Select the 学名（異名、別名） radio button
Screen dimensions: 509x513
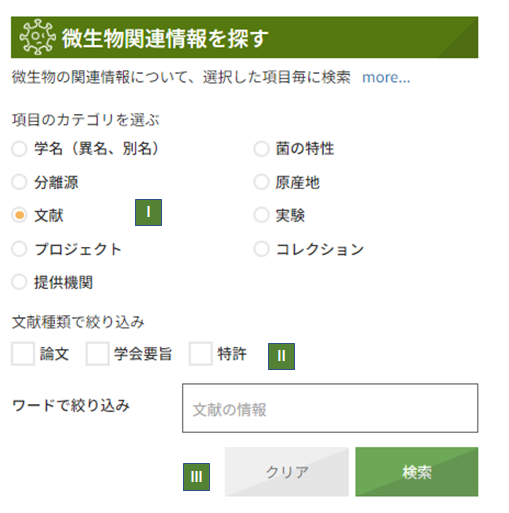[x=19, y=149]
